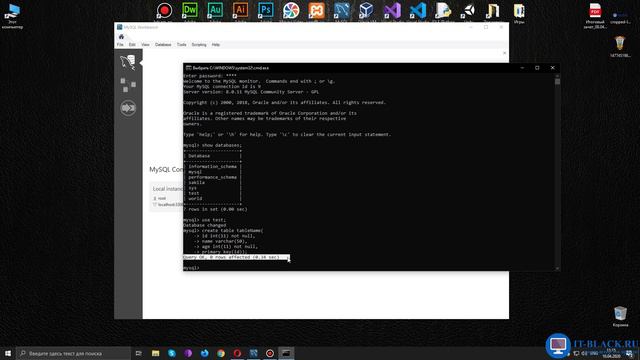Click the cmd.exe title bar icon
Image resolution: width=640 pixels, height=360 pixels.
coord(188,68)
